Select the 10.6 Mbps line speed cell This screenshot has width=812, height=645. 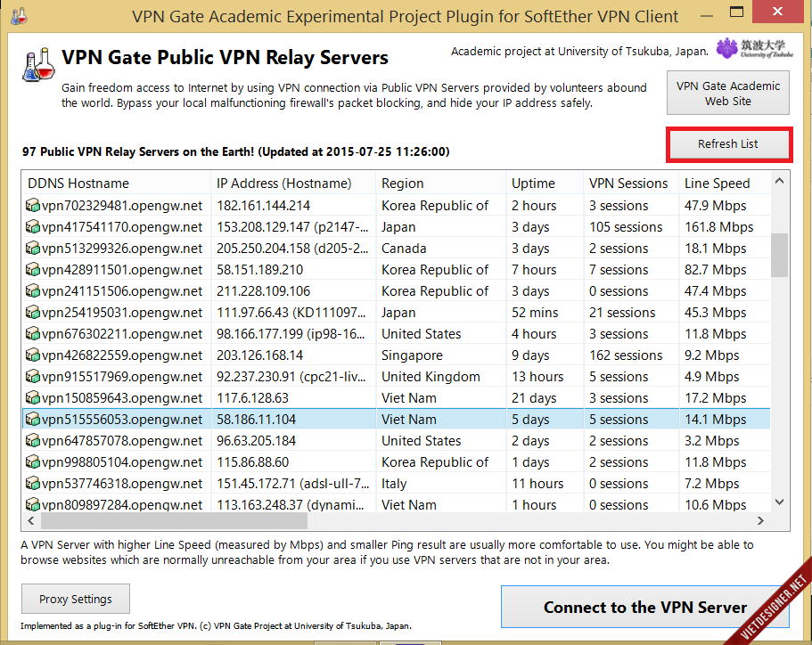click(x=715, y=504)
